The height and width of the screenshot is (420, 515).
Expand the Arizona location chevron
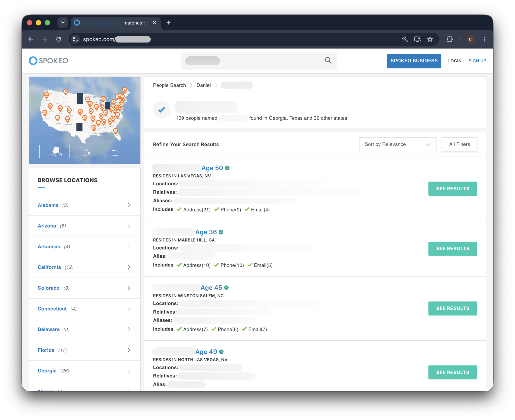[x=129, y=226]
